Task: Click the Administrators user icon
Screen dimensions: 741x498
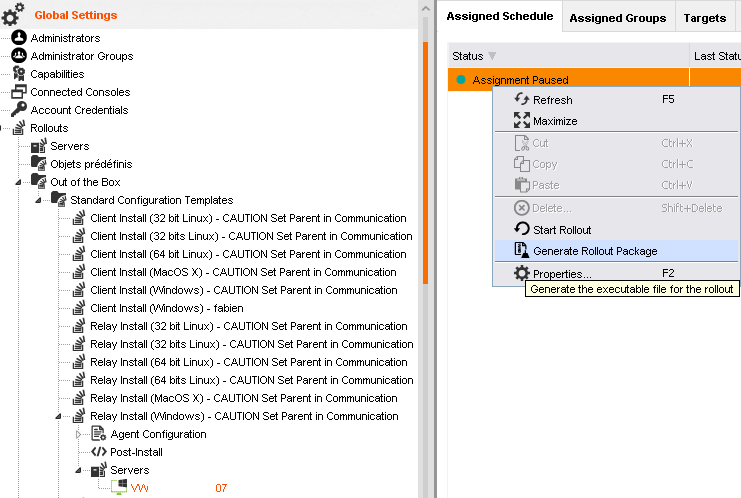Action: pyautogui.click(x=19, y=37)
